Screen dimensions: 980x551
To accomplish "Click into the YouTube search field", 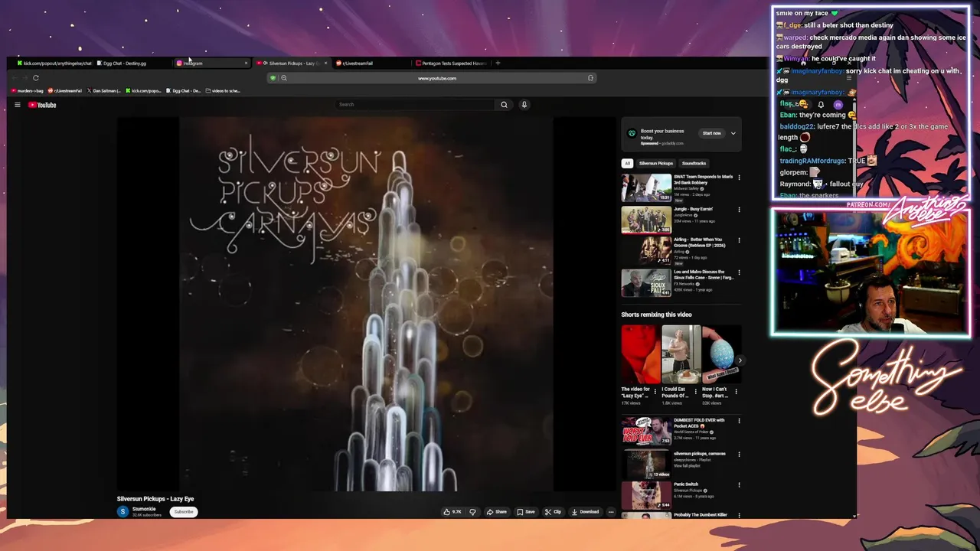I will tap(416, 104).
